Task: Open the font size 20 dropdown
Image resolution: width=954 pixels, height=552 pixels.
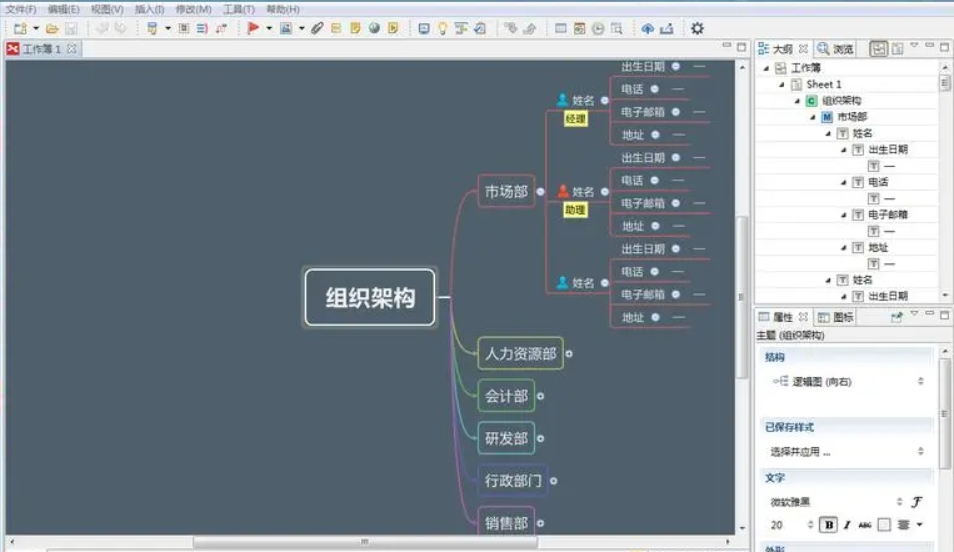Action: coord(791,525)
